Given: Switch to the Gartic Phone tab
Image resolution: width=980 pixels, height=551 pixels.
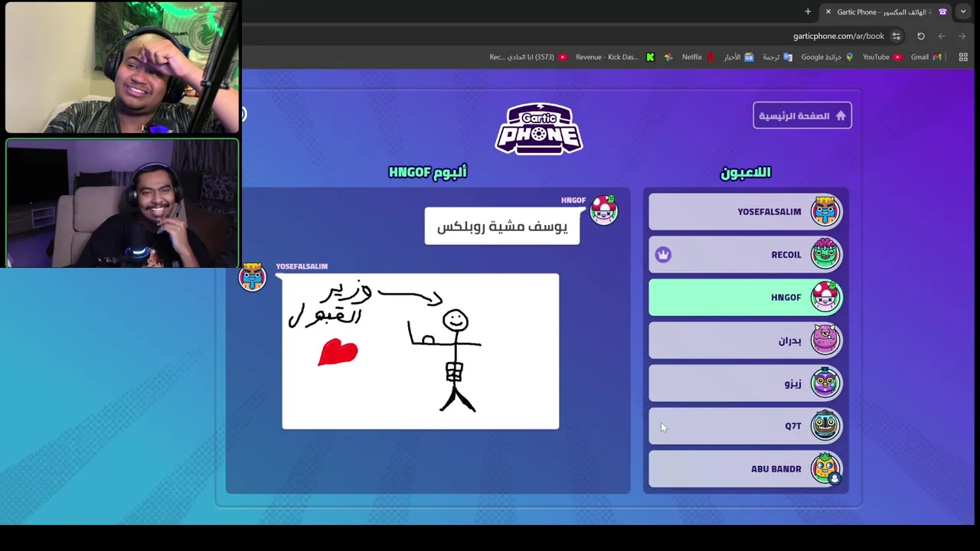Looking at the screenshot, I should (x=886, y=11).
